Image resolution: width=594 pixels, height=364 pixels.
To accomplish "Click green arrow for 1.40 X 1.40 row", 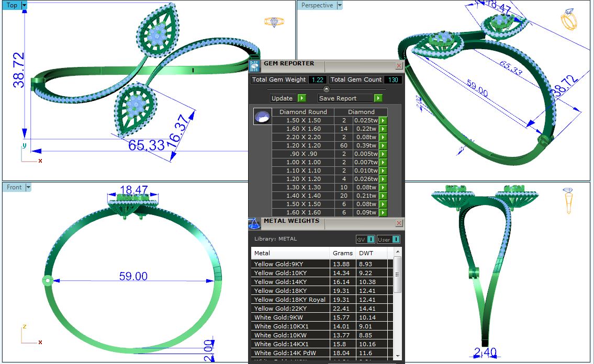I will (x=383, y=196).
